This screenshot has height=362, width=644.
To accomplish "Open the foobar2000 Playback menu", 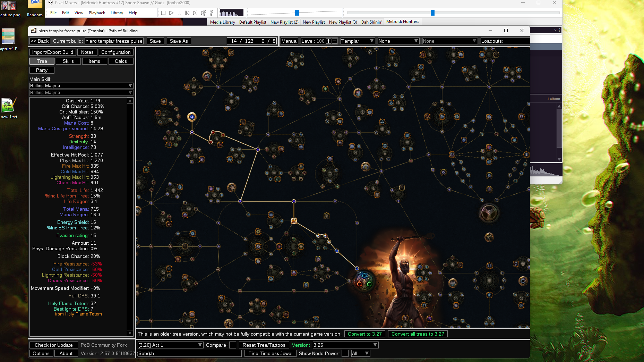I will click(97, 13).
